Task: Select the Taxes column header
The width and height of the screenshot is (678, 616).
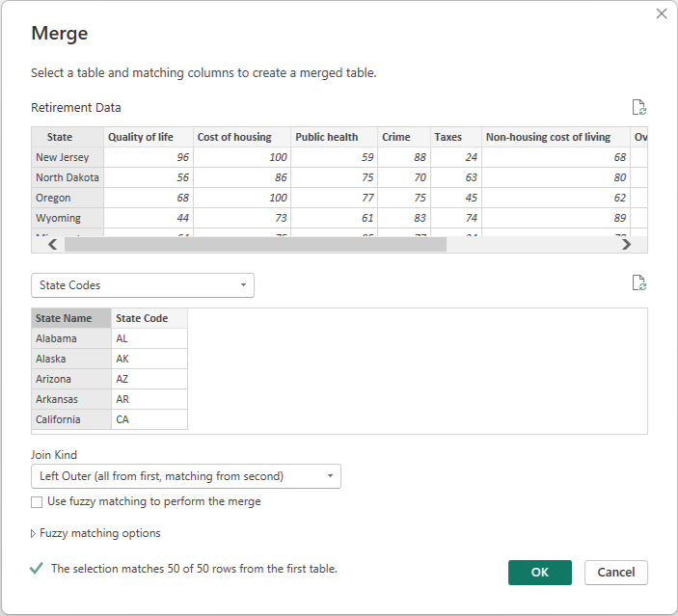Action: tap(456, 137)
